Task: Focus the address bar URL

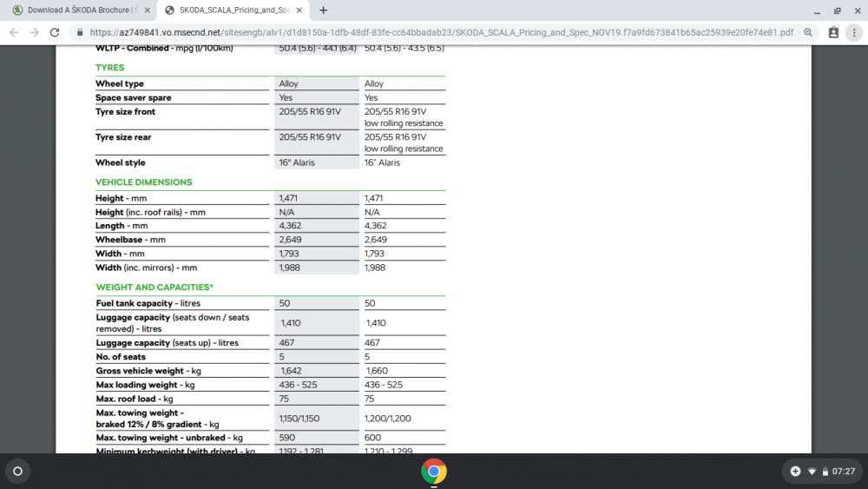Action: pyautogui.click(x=441, y=33)
